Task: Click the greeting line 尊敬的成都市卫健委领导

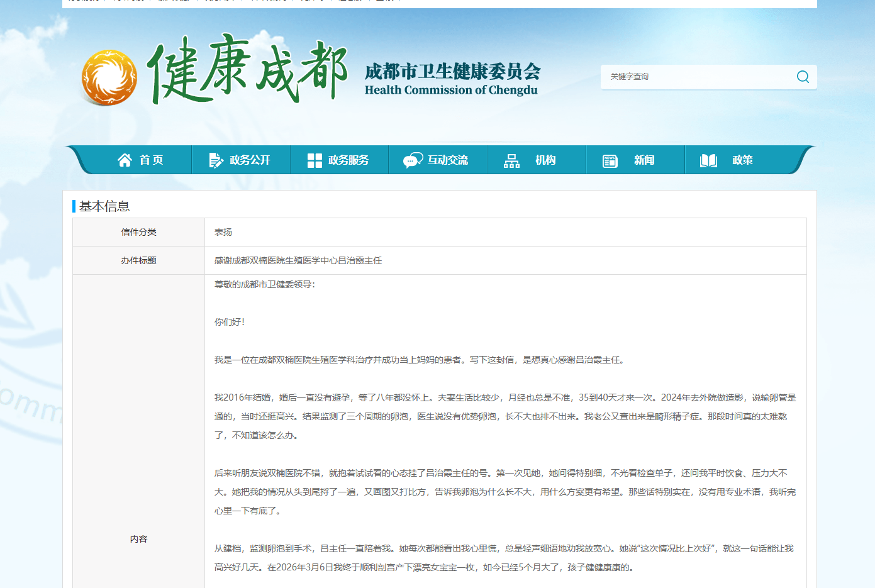Action: (x=265, y=284)
